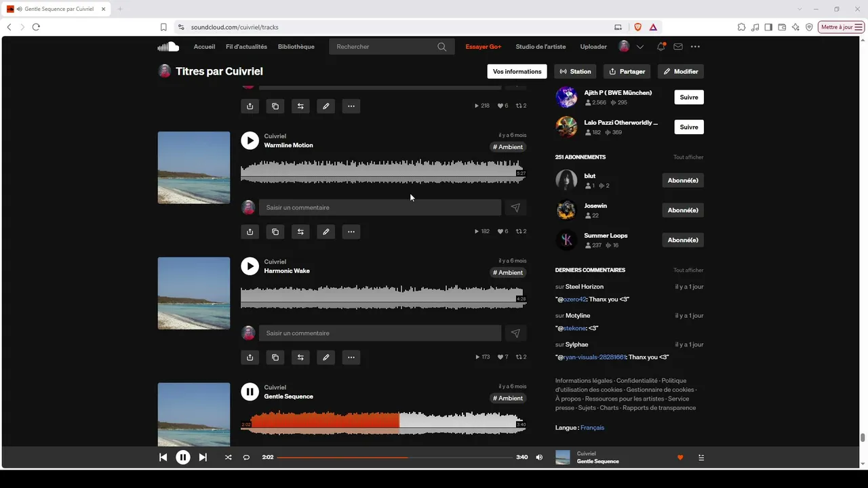Click the Modifier button
Viewport: 868px width, 488px height.
click(x=681, y=71)
